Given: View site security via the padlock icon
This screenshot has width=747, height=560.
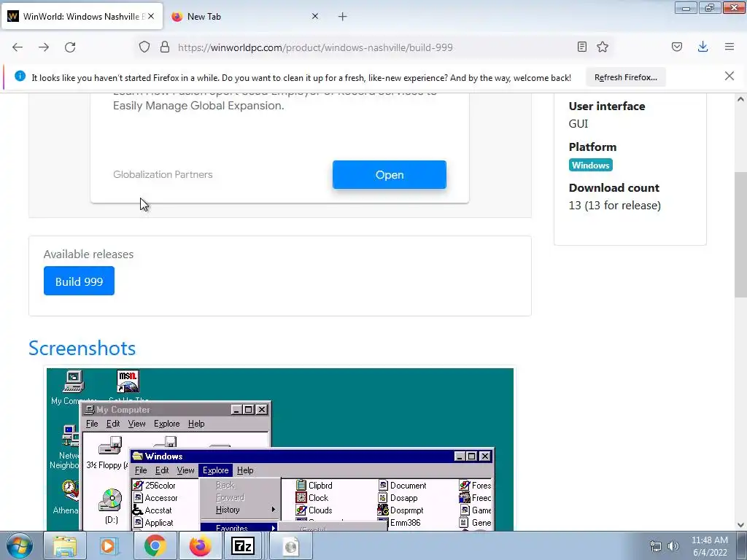Looking at the screenshot, I should click(x=165, y=47).
